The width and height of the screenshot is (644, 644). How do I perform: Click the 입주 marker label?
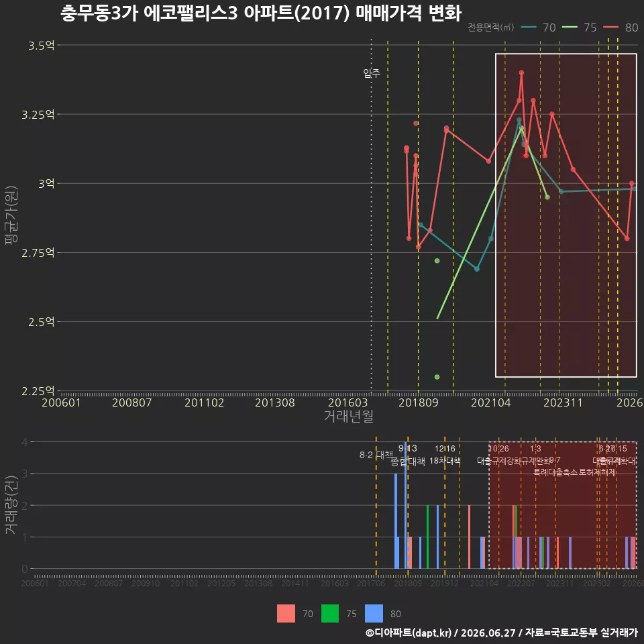coord(372,73)
